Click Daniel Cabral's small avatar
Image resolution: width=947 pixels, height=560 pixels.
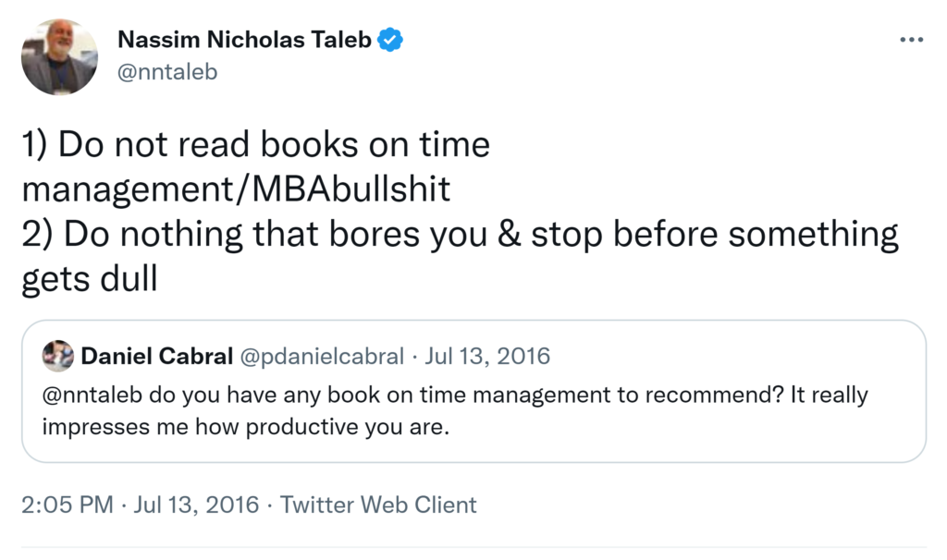pyautogui.click(x=58, y=356)
